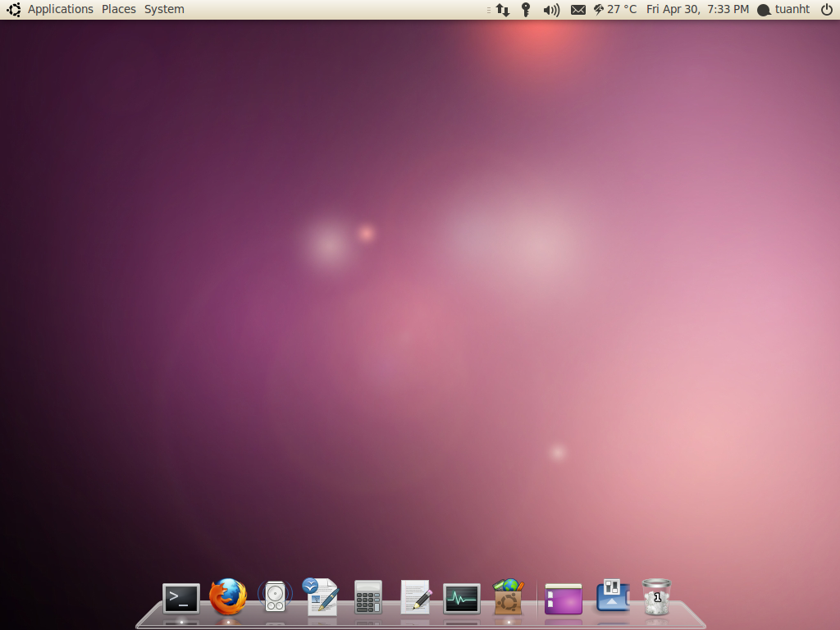Open the mail messaging indicator
Viewport: 840px width, 630px height.
tap(578, 10)
